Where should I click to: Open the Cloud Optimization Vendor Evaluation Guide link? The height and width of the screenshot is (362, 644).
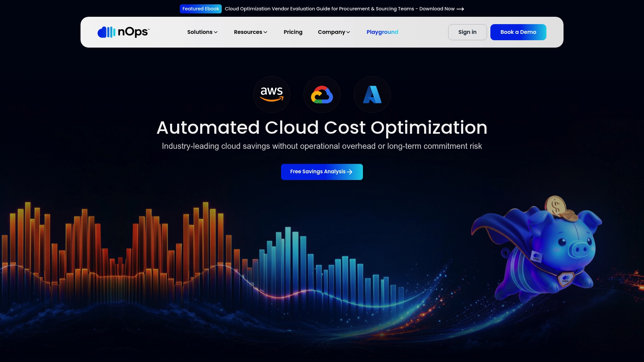tap(340, 9)
